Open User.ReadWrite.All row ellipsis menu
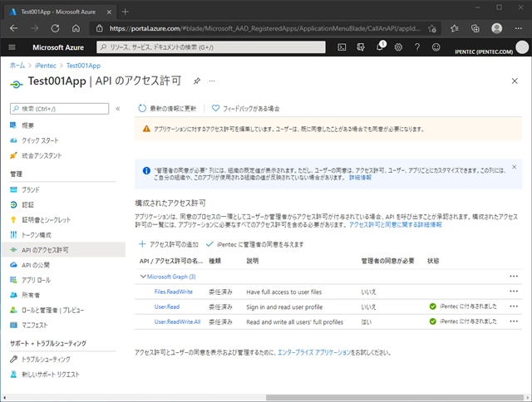 [514, 321]
